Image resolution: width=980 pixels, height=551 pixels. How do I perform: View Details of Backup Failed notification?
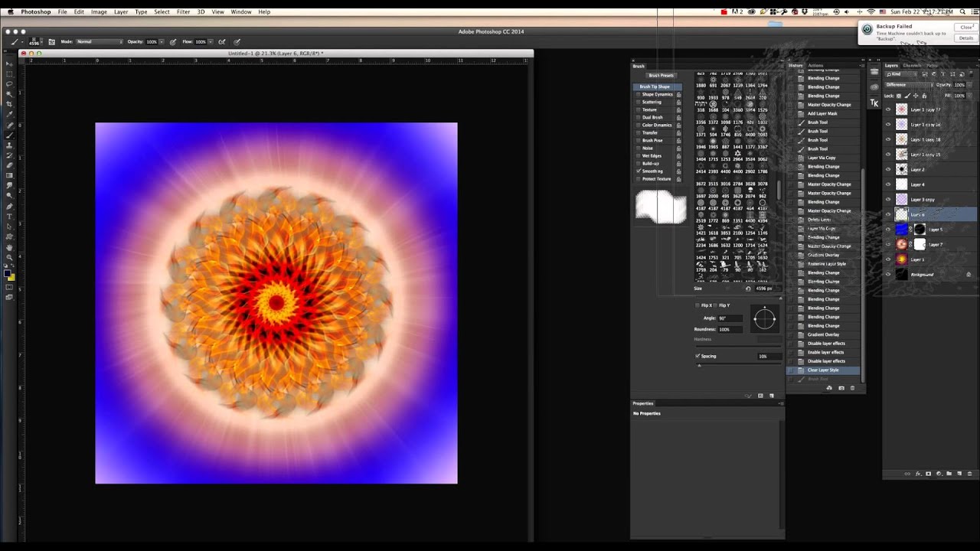click(x=966, y=37)
